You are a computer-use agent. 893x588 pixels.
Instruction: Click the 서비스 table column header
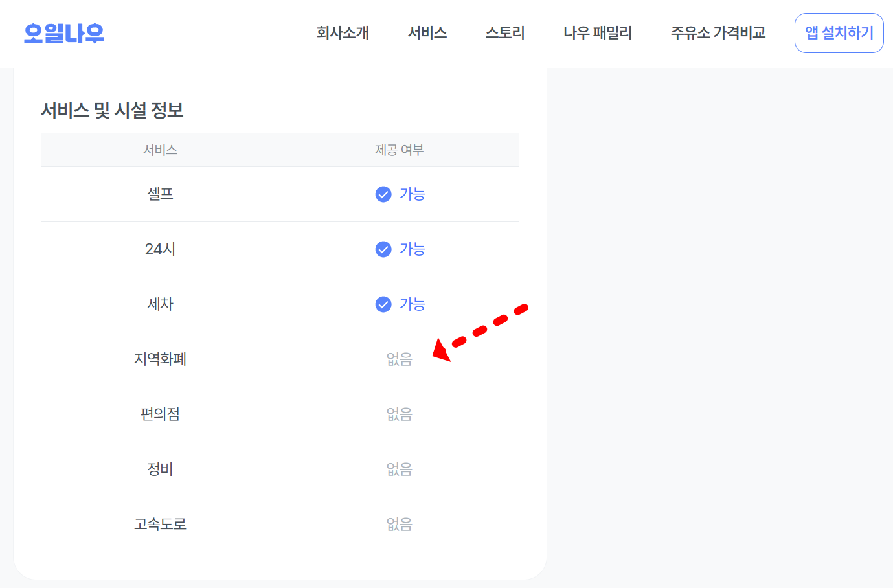tap(161, 150)
